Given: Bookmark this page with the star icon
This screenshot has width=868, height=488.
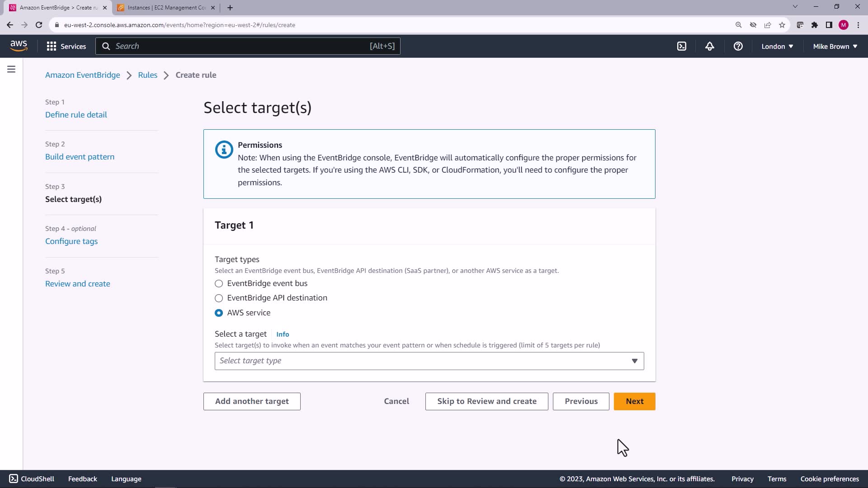Looking at the screenshot, I should [782, 25].
